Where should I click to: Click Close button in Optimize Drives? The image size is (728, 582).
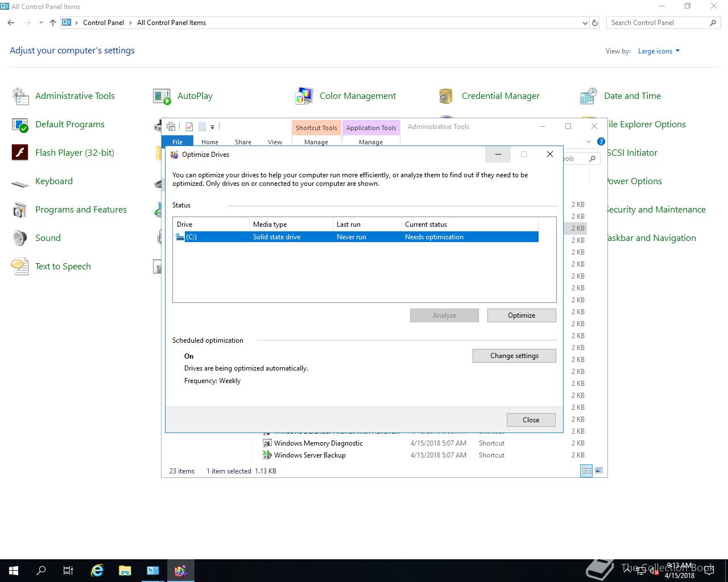coord(531,420)
